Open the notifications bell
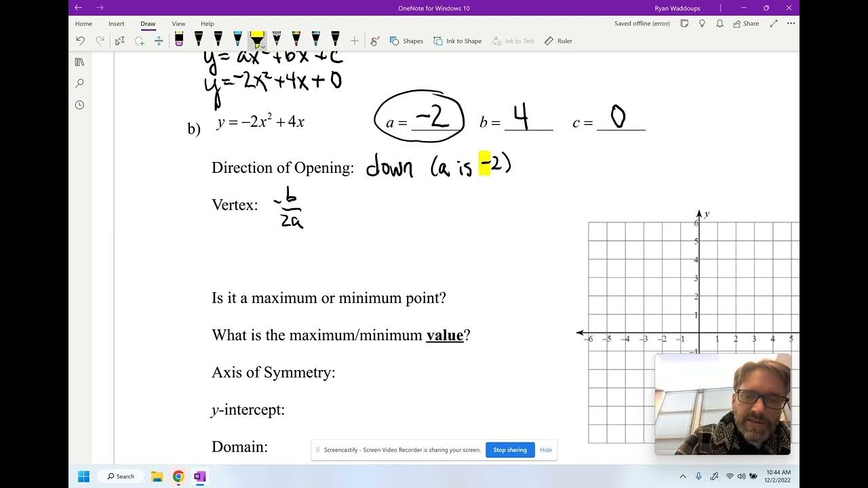The height and width of the screenshot is (488, 868). [719, 24]
